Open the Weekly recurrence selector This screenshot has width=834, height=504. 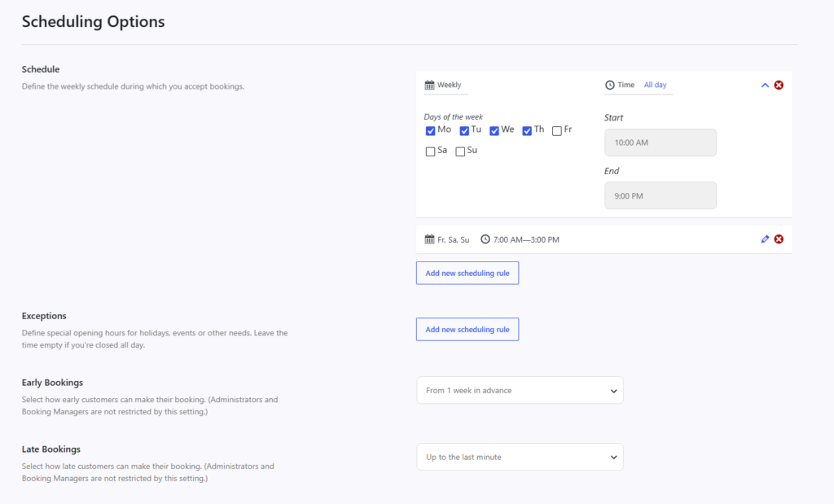[x=446, y=85]
